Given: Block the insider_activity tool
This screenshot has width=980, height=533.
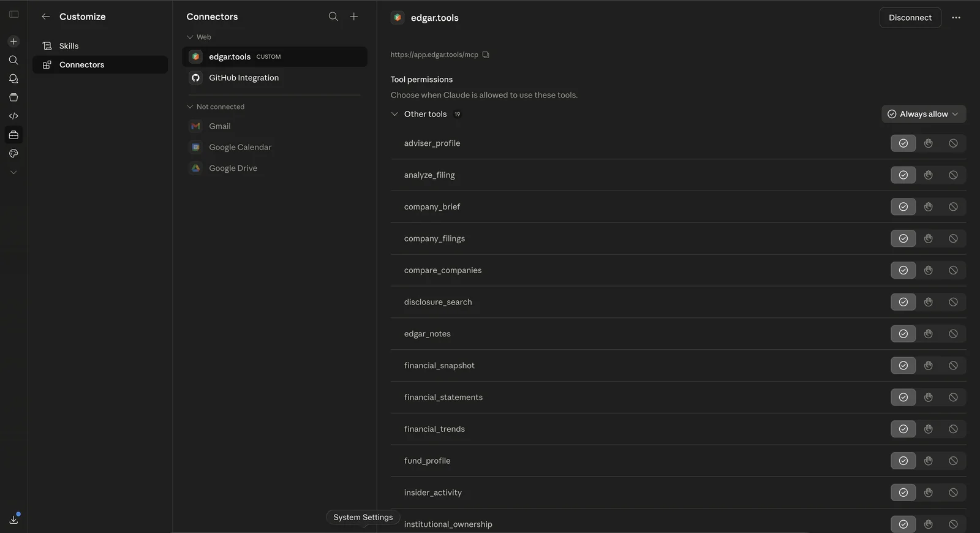Looking at the screenshot, I should 954,493.
